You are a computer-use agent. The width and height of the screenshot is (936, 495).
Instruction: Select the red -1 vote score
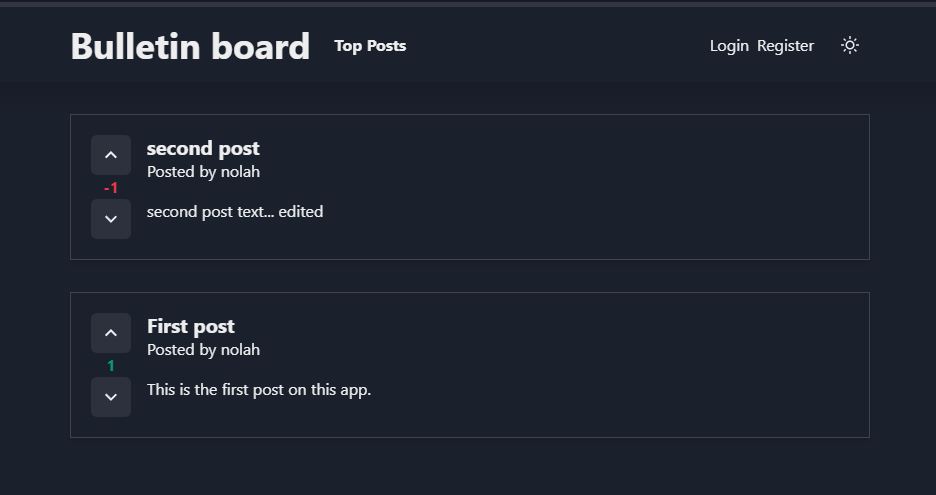click(x=111, y=188)
